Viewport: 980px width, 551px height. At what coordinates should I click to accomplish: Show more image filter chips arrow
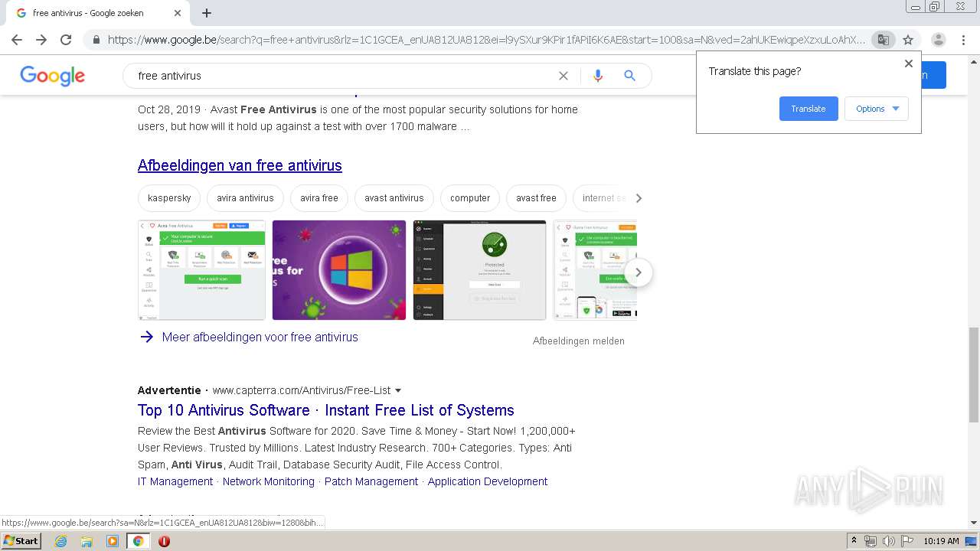[x=639, y=198]
